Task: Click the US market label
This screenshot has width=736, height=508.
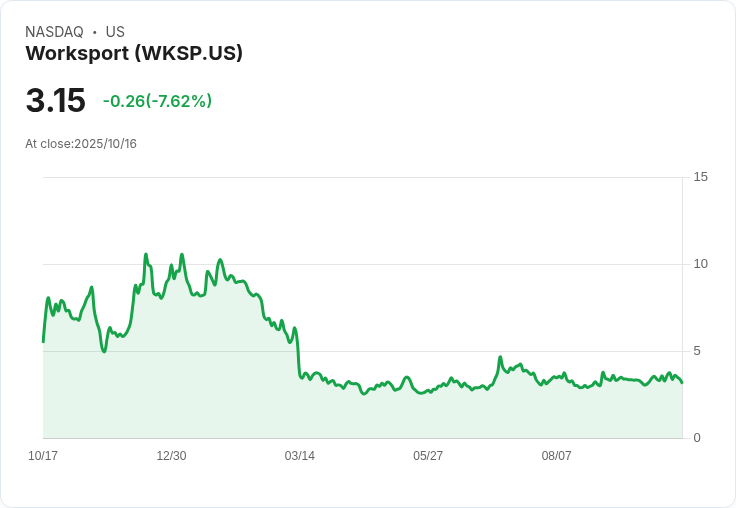Action: click(x=115, y=32)
